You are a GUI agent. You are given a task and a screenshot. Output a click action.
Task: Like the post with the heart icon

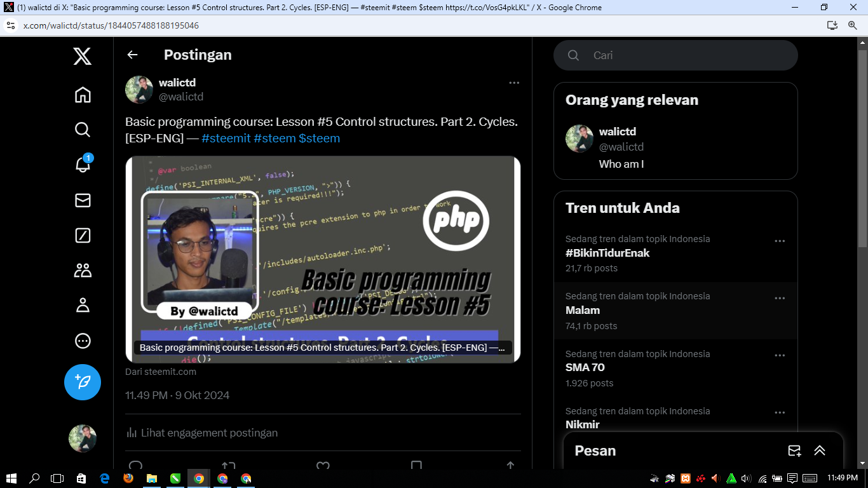pyautogui.click(x=323, y=466)
